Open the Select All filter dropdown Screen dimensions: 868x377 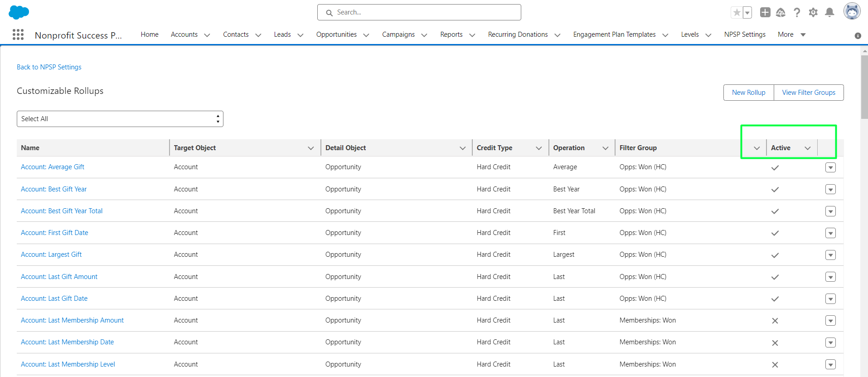point(120,119)
